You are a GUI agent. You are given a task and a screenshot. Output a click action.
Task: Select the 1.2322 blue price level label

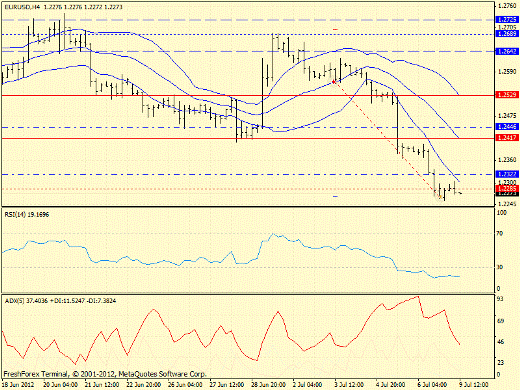point(507,174)
